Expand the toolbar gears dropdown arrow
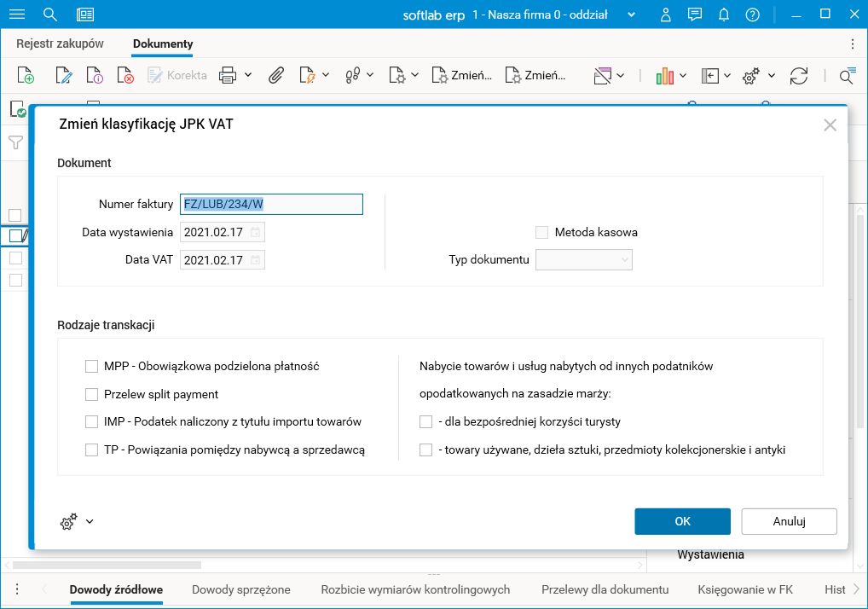The height and width of the screenshot is (609, 868). [x=771, y=76]
